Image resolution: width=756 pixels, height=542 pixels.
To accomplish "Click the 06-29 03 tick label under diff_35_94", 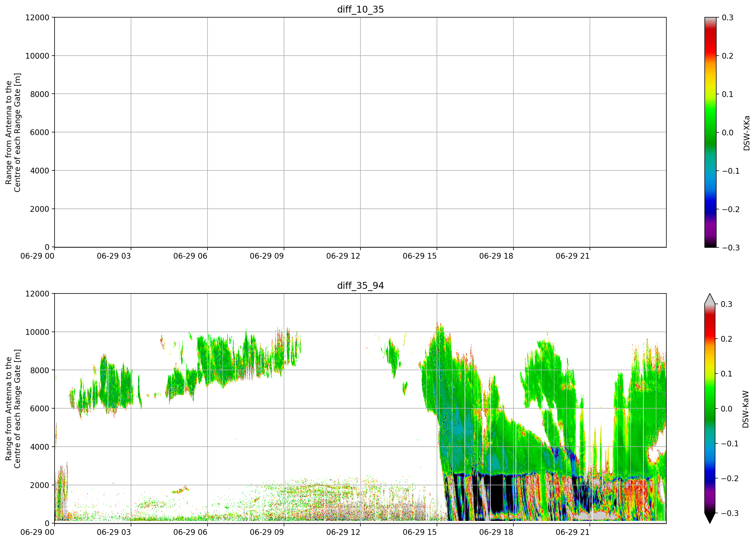I will (114, 532).
